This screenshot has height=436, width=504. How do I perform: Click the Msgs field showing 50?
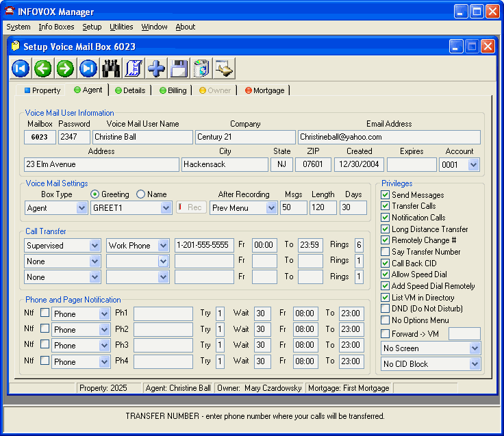(293, 207)
